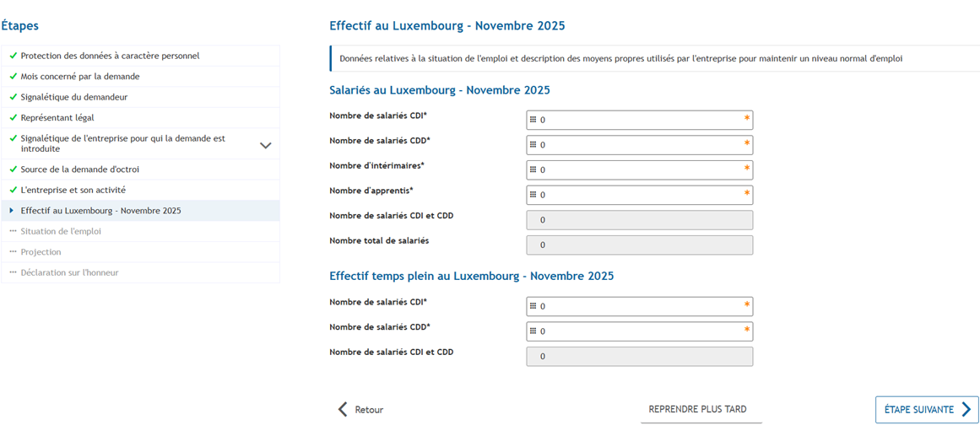The width and height of the screenshot is (980, 425).
Task: Click the green checkmark beside Représentant légal
Action: tap(14, 118)
